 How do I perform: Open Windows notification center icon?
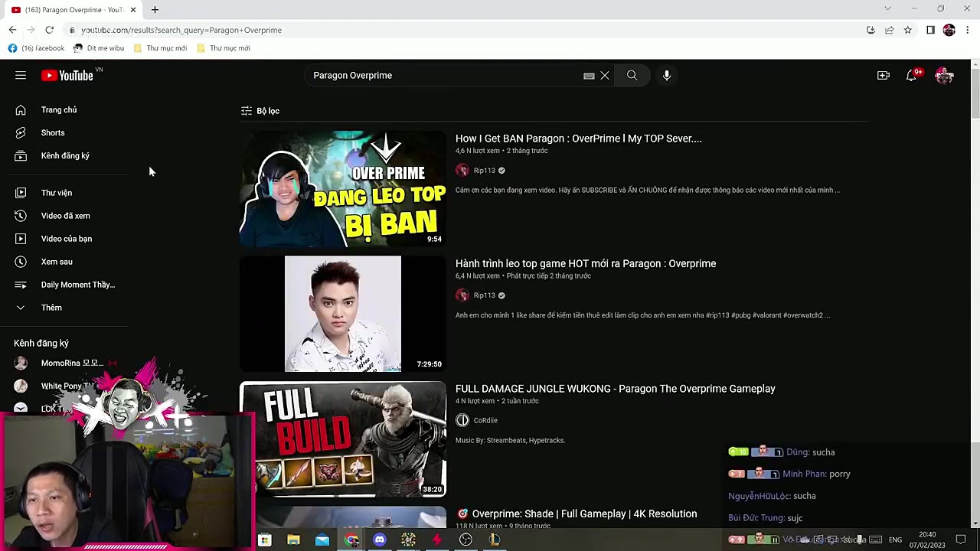[961, 540]
